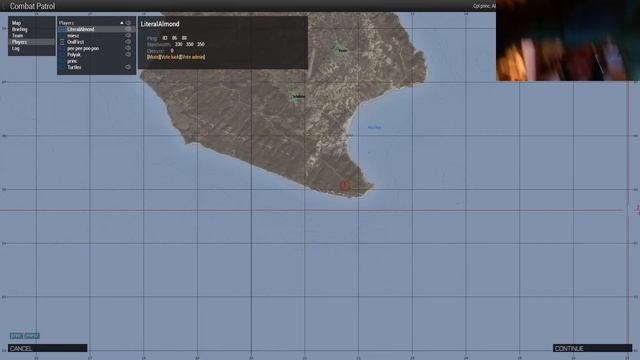
Task: Toggle voice icon for OnlFirst
Action: coord(128,42)
